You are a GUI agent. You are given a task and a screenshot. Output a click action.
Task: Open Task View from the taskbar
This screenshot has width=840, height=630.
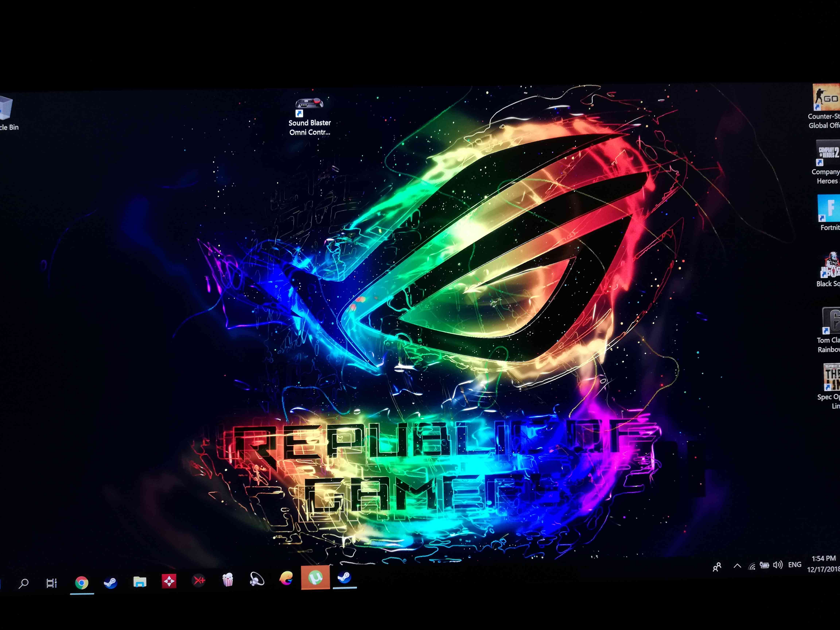(x=52, y=583)
